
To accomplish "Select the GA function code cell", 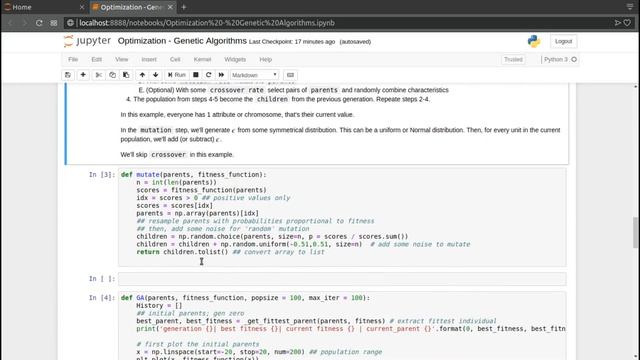I will pyautogui.click(x=342, y=326).
